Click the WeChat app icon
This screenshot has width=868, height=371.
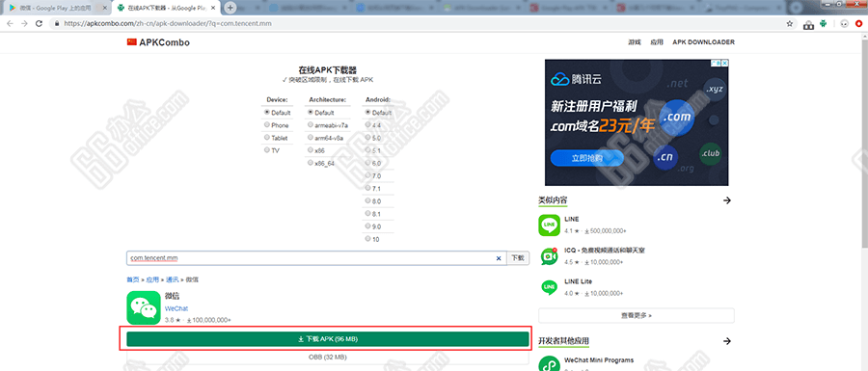(144, 308)
